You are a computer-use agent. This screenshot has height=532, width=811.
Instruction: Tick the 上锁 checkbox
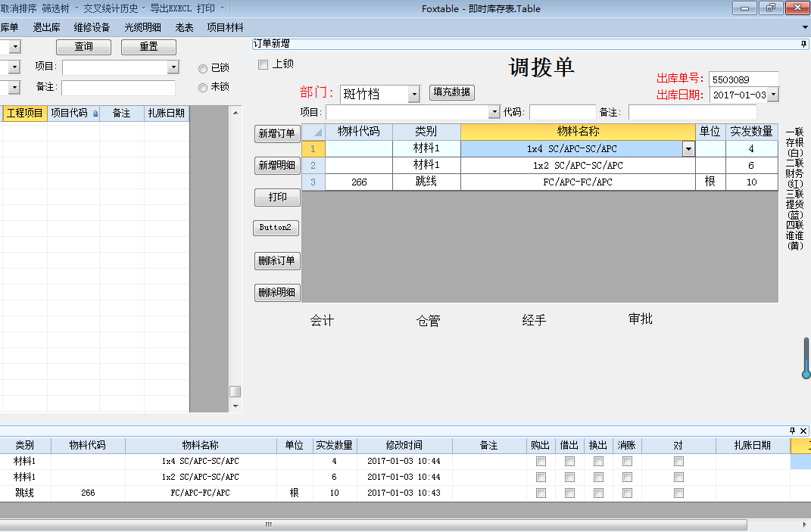264,64
